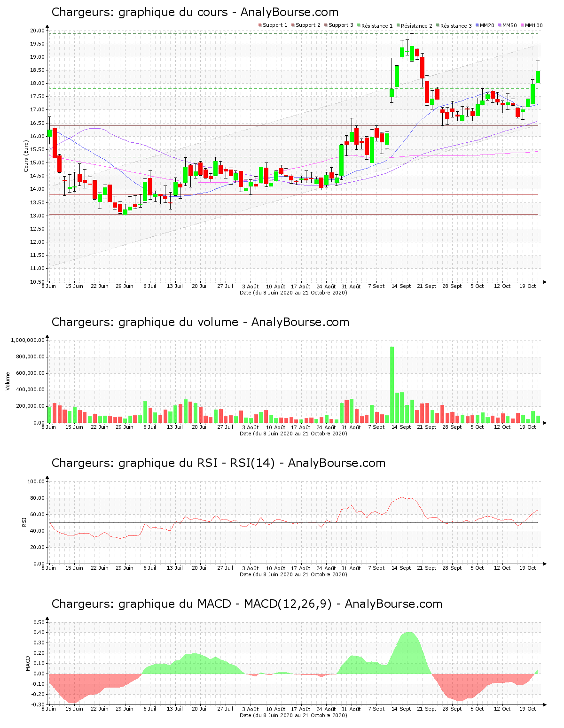
Task: Click the Résistance 1 green legend swatch
Action: pyautogui.click(x=359, y=25)
